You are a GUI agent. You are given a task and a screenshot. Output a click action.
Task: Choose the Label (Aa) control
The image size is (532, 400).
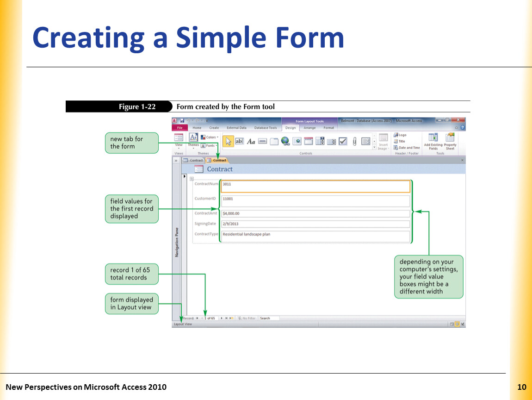[251, 142]
